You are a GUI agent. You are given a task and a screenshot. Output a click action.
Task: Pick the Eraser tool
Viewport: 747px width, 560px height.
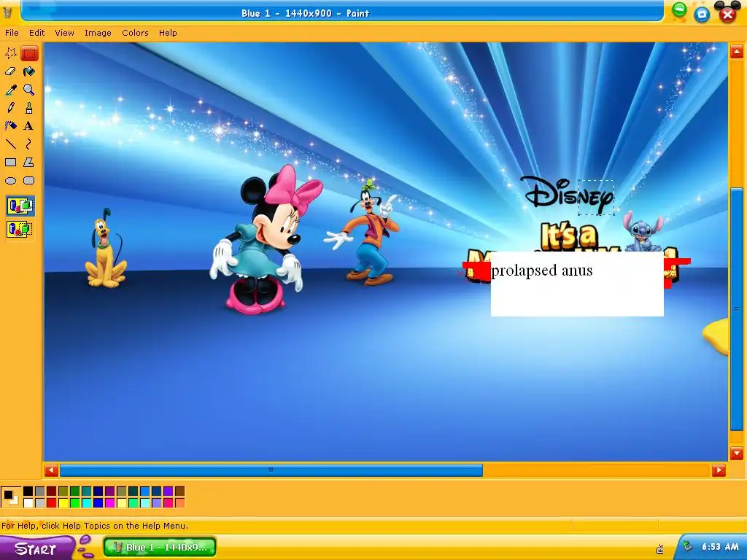click(10, 71)
